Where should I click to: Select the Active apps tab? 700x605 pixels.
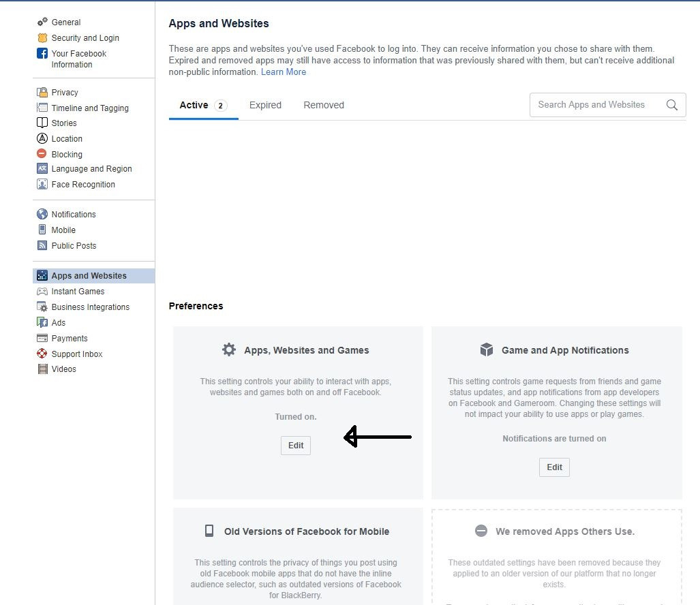[203, 106]
